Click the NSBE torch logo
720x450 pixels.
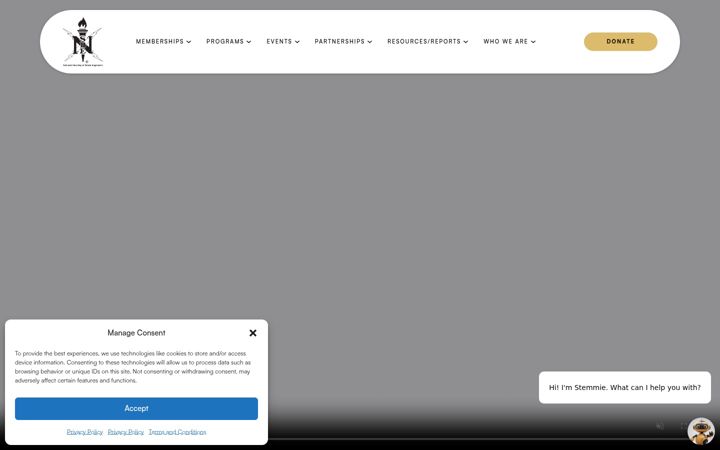pos(83,42)
